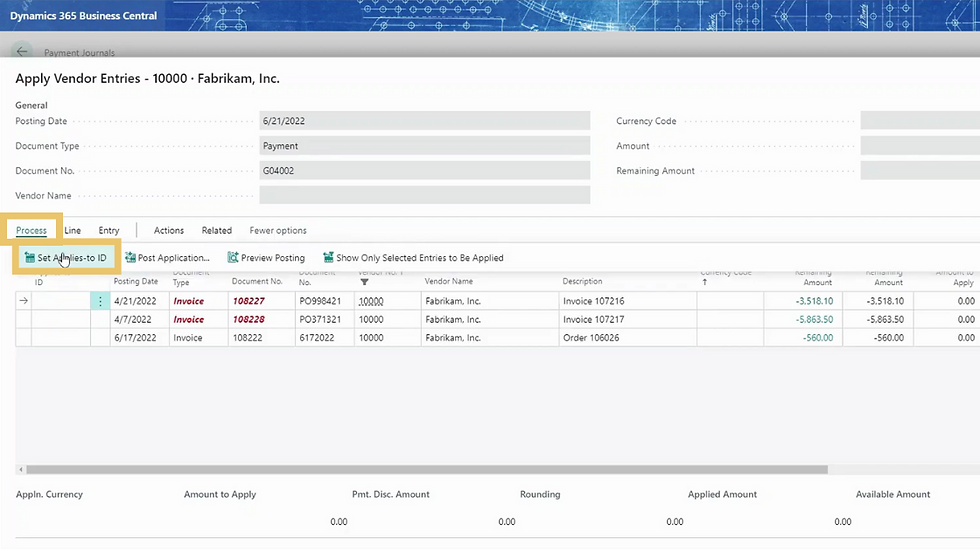The image size is (980, 551).
Task: Click the Document Type field Payment
Action: (x=424, y=146)
